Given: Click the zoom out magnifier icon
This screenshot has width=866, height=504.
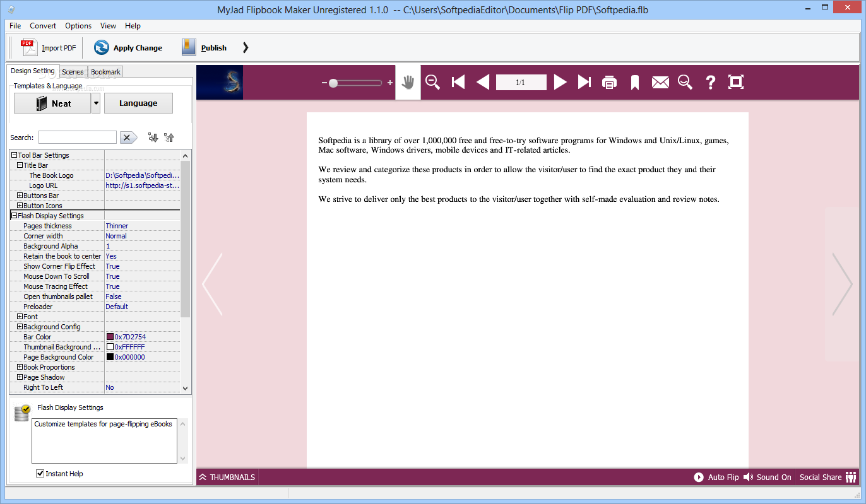Looking at the screenshot, I should click(x=432, y=82).
